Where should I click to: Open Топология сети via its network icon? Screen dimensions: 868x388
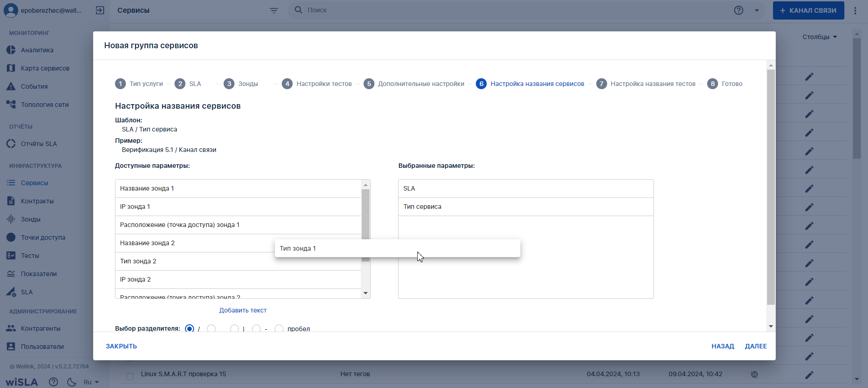click(x=11, y=105)
